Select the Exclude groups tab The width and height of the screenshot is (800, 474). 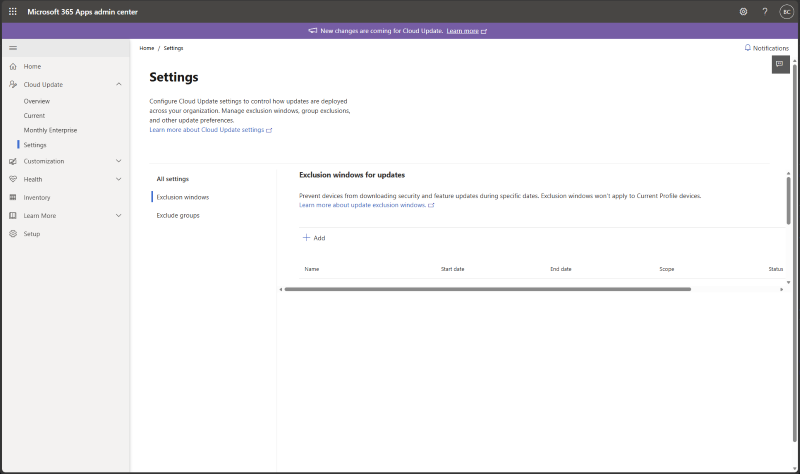tap(178, 215)
